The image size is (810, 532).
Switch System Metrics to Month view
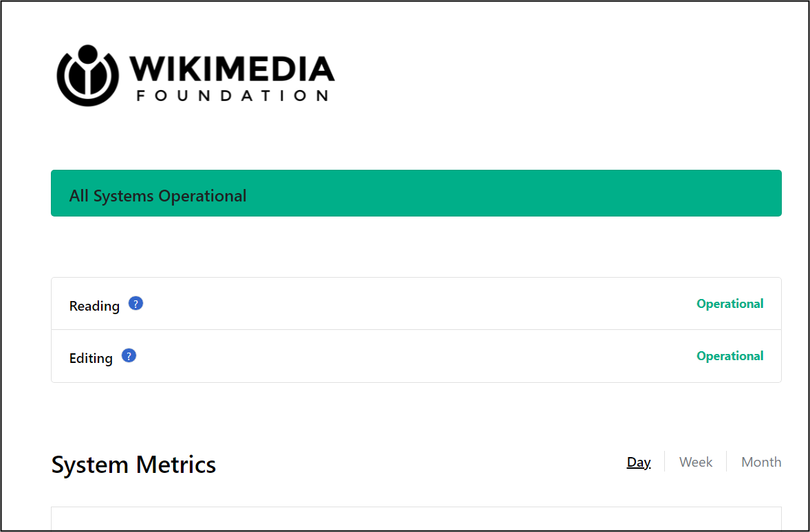pos(761,462)
